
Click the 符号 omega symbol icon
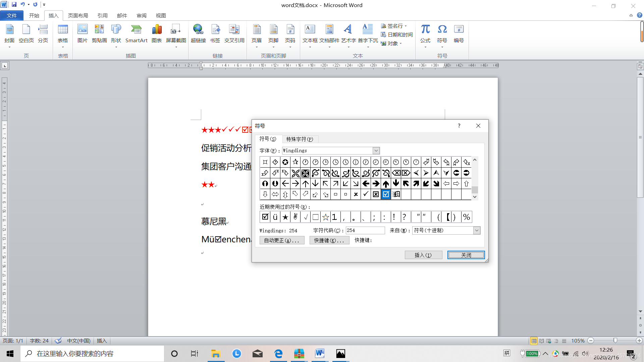(x=442, y=33)
